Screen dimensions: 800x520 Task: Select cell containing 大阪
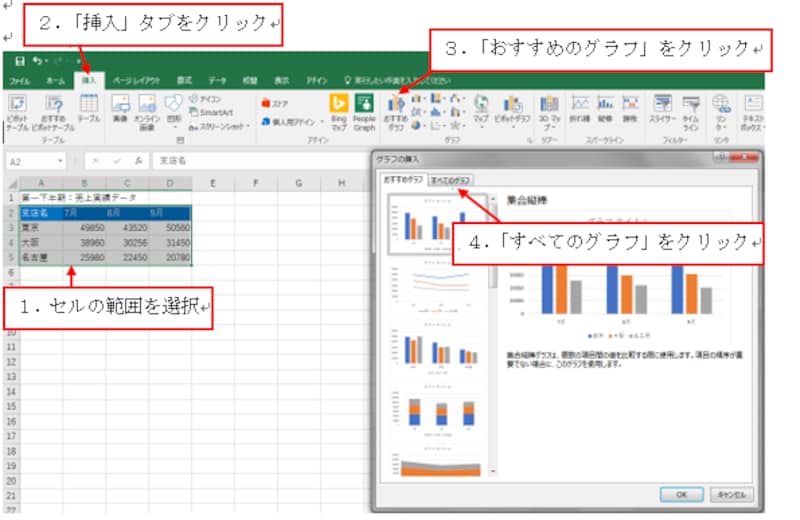point(41,242)
